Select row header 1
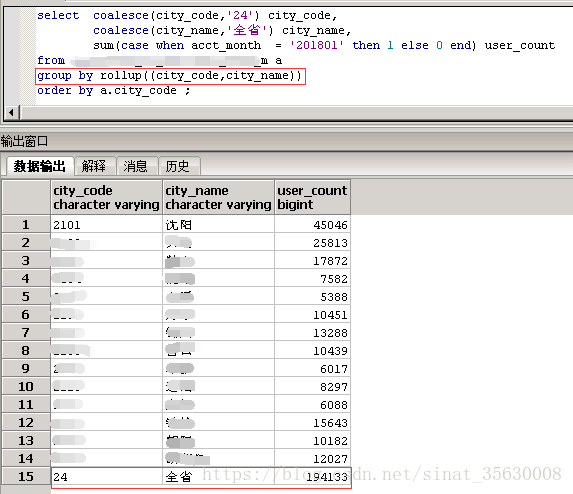This screenshot has width=573, height=494. (26, 224)
